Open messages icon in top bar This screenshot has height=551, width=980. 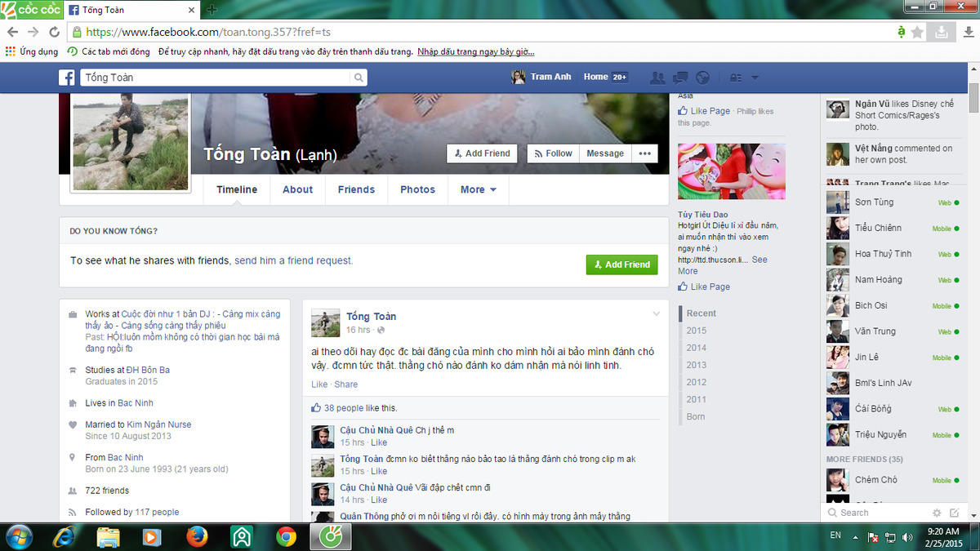coord(679,78)
